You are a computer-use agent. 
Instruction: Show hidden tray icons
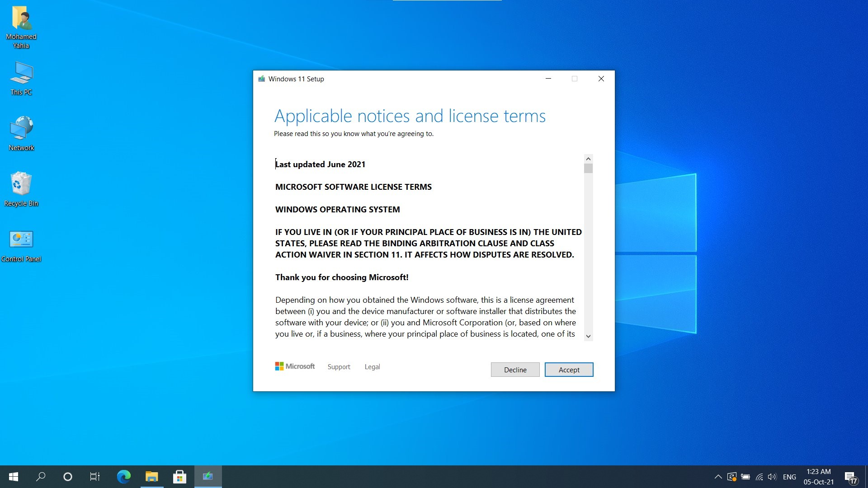click(x=718, y=477)
